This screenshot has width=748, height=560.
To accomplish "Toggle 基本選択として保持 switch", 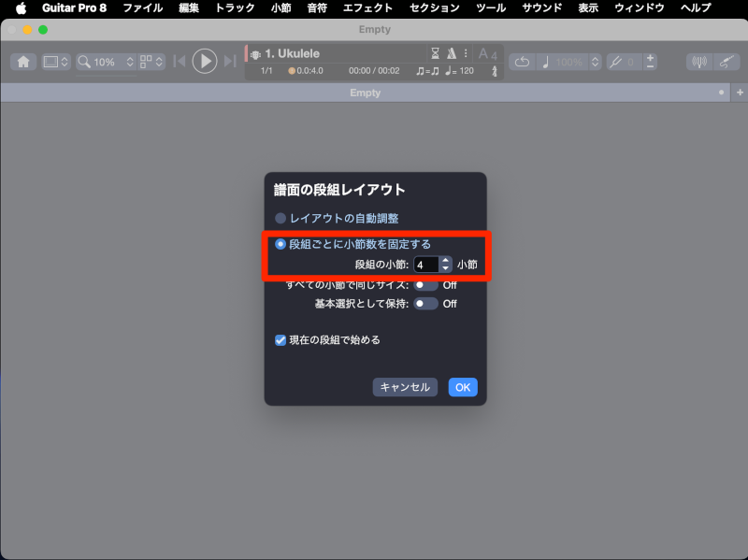I will click(425, 303).
